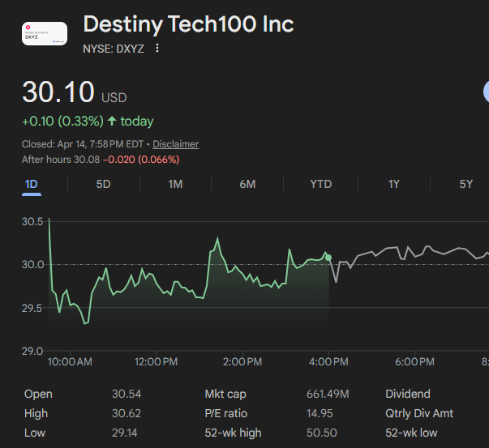
Task: Click the 30.5 y-axis label
Action: pos(32,222)
